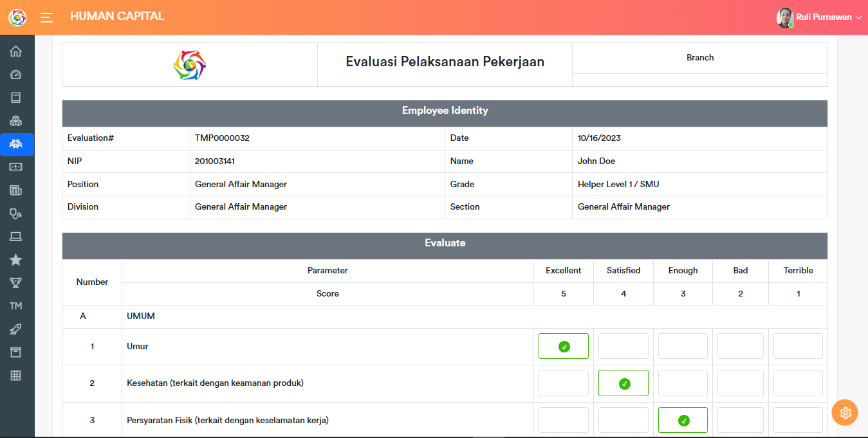Viewport: 868px width, 438px height.
Task: Select Bad for Umur
Action: tap(741, 346)
